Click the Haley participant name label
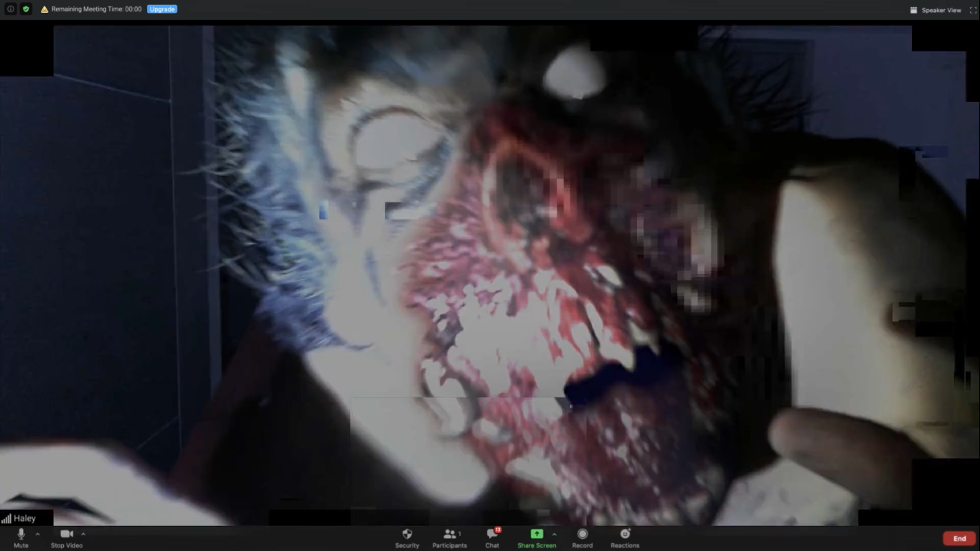The width and height of the screenshot is (980, 551). click(x=24, y=518)
